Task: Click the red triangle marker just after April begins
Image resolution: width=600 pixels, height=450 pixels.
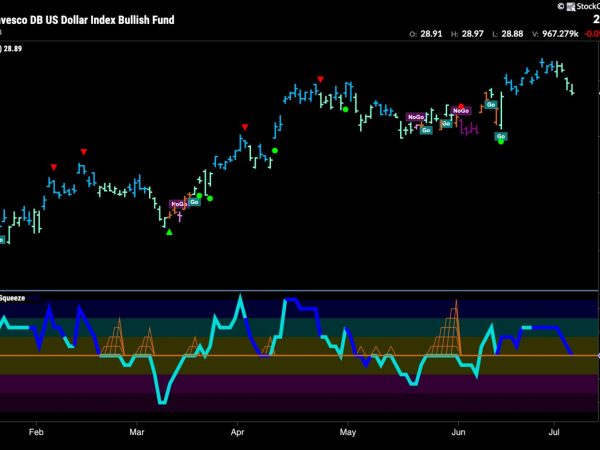Action: pos(245,127)
